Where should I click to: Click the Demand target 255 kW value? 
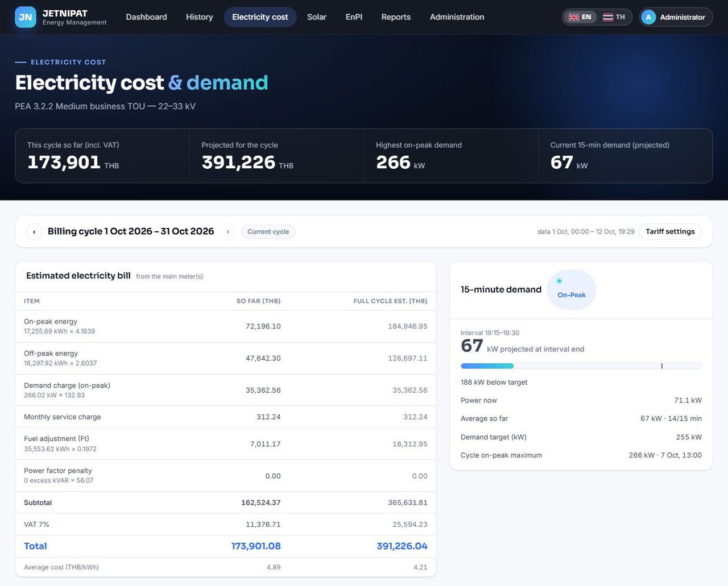coord(689,437)
